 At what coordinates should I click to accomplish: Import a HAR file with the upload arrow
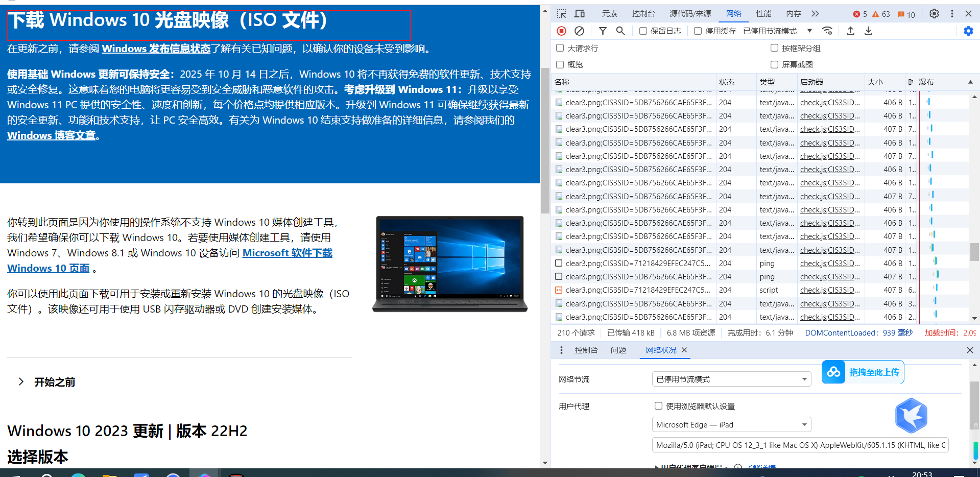pyautogui.click(x=850, y=31)
